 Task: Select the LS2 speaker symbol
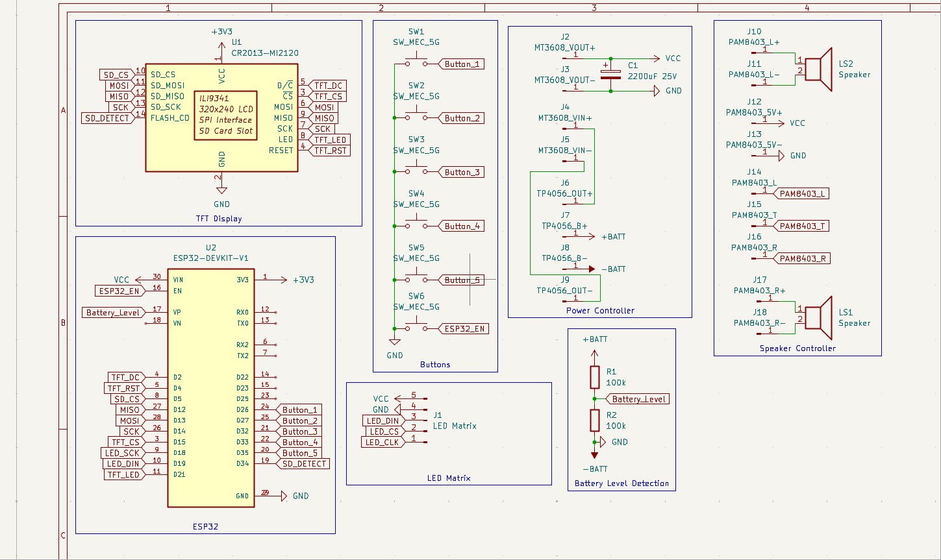(x=819, y=69)
